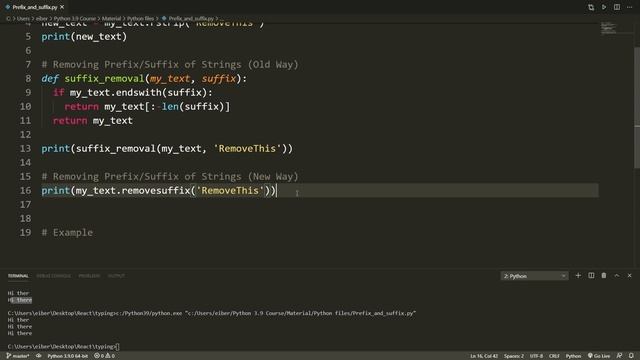Click 'New Way' comment on line 15

click(273, 176)
